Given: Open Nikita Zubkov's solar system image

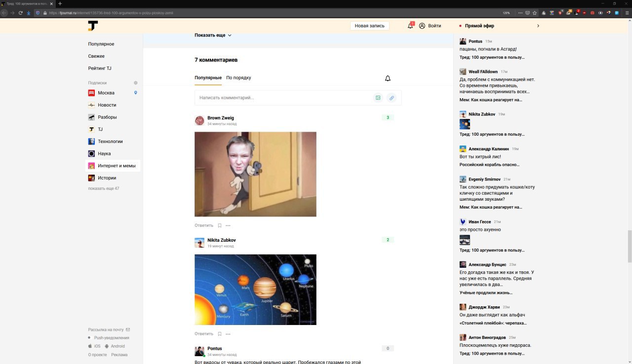Looking at the screenshot, I should pyautogui.click(x=255, y=290).
